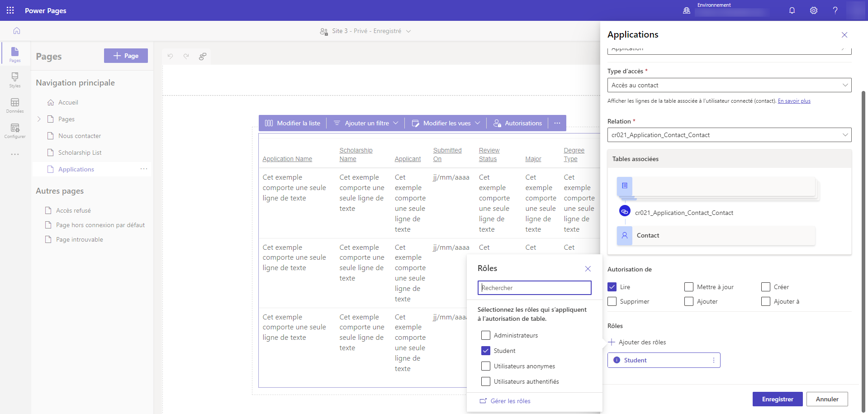Open the app launcher waffle icon
868x414 pixels.
10,10
